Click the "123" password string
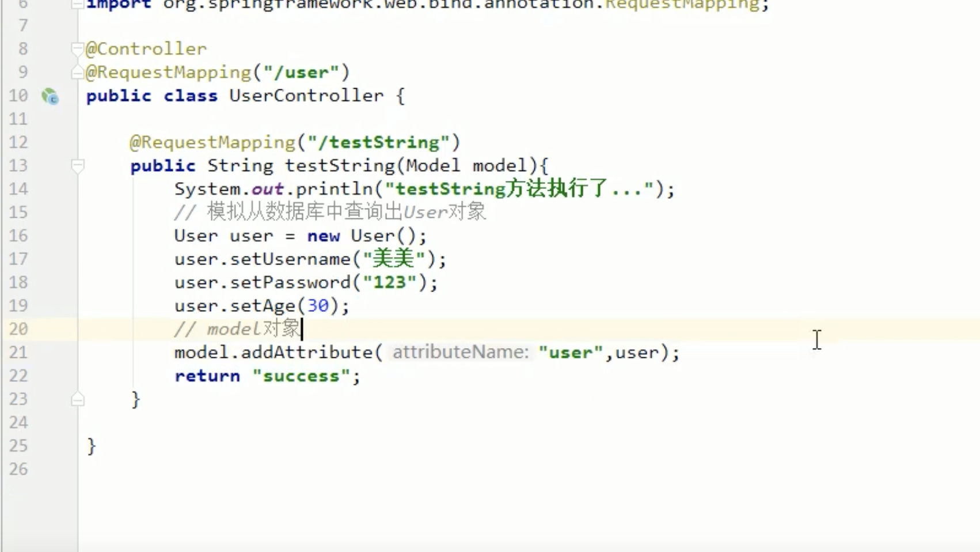The height and width of the screenshot is (552, 980). coord(389,282)
